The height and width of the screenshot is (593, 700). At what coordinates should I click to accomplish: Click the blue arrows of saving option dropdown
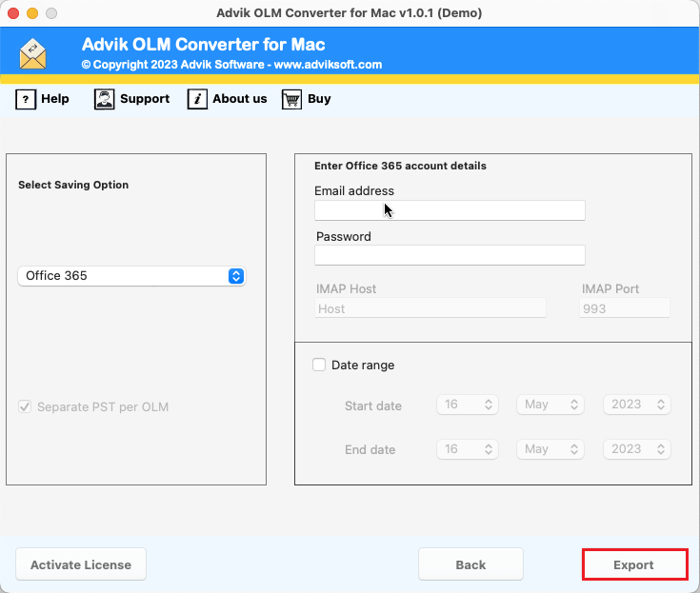[236, 276]
